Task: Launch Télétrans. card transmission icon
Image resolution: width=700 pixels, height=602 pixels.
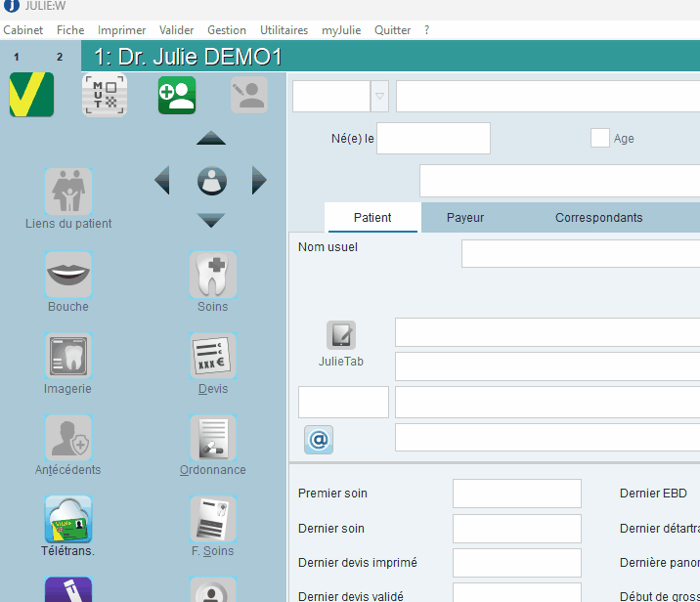Action: pyautogui.click(x=68, y=520)
